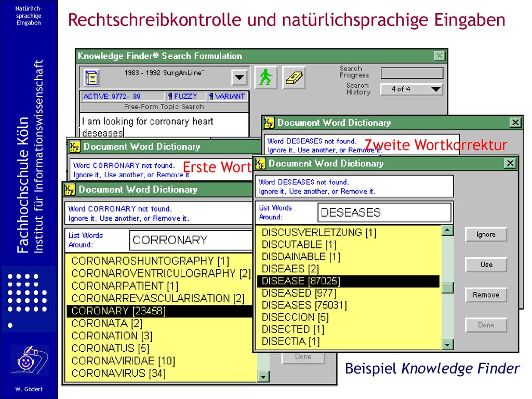This screenshot has width=532, height=399.
Task: Open the Search History 4 of 4 dropdown
Action: point(411,89)
